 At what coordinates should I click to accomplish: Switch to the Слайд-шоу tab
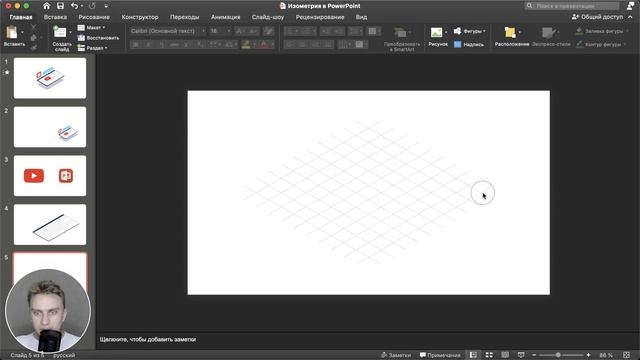click(268, 17)
